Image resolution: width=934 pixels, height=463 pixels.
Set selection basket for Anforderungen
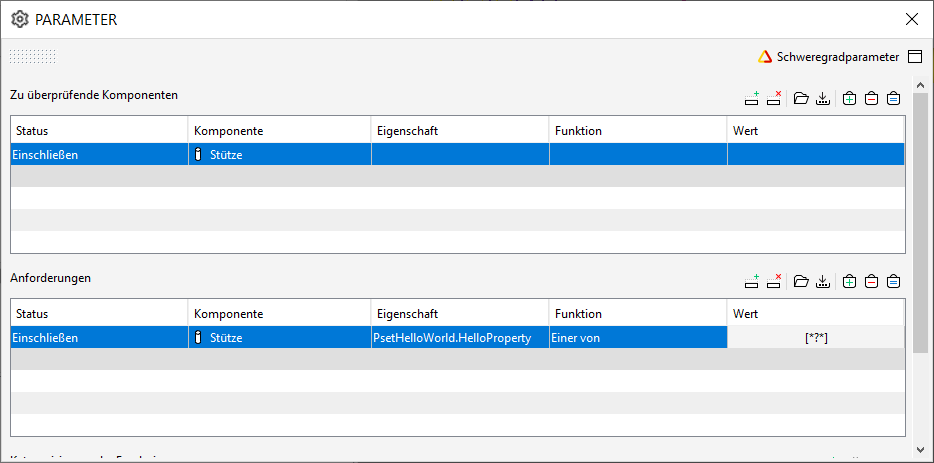[893, 281]
